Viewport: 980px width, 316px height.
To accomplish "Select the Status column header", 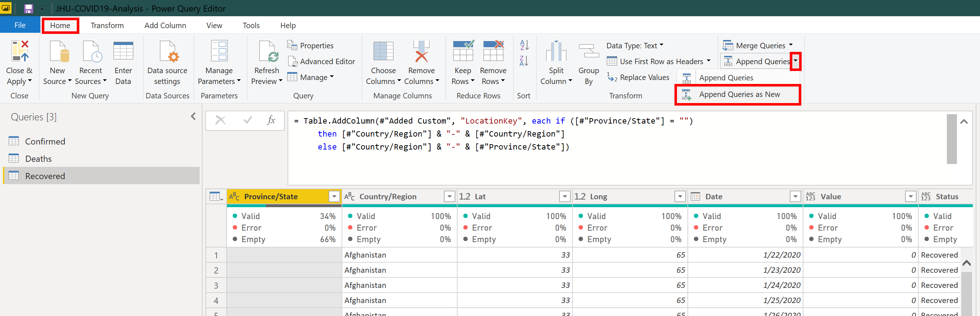I will [946, 197].
